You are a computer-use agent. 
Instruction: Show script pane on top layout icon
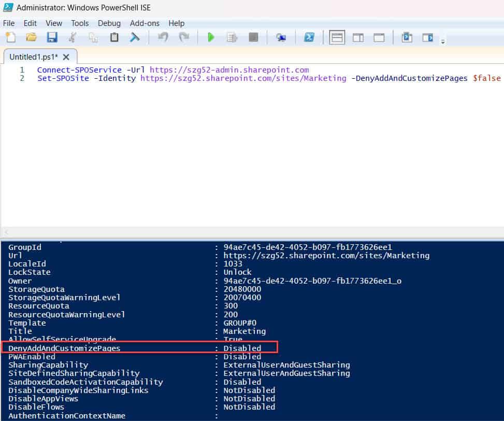click(x=337, y=38)
